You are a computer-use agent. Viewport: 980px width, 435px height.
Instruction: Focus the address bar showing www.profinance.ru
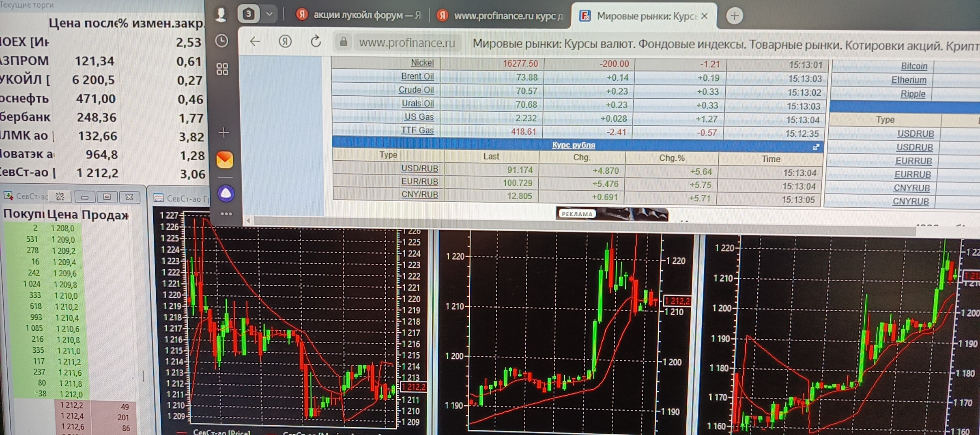[x=407, y=43]
